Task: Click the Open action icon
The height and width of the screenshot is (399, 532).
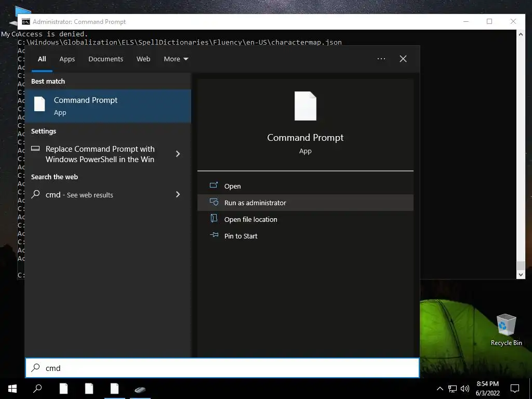Action: pos(214,185)
